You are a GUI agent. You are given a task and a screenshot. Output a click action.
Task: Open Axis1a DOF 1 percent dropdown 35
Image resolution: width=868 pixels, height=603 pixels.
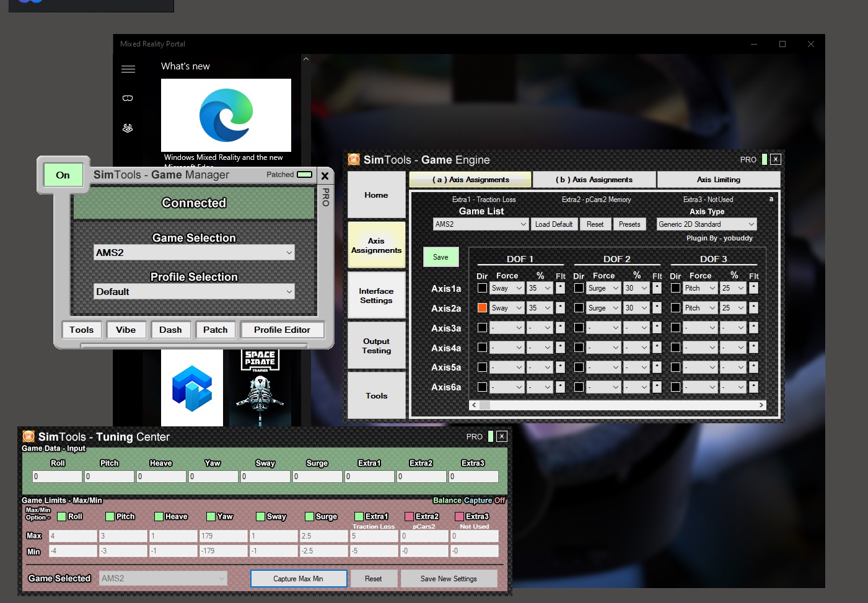[540, 288]
